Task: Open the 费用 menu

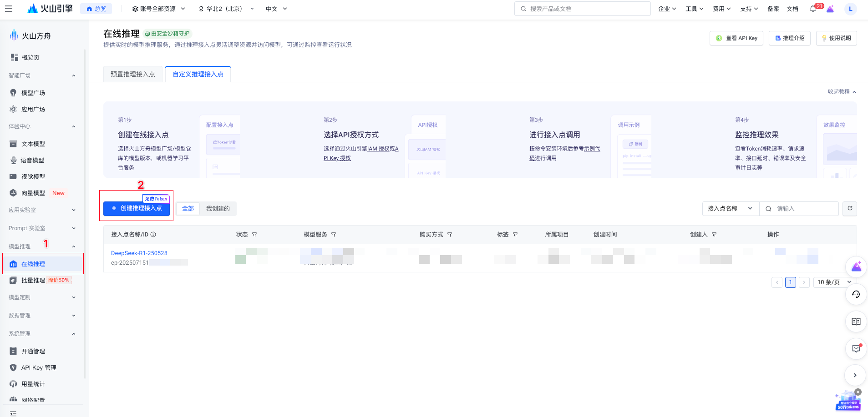Action: point(722,9)
